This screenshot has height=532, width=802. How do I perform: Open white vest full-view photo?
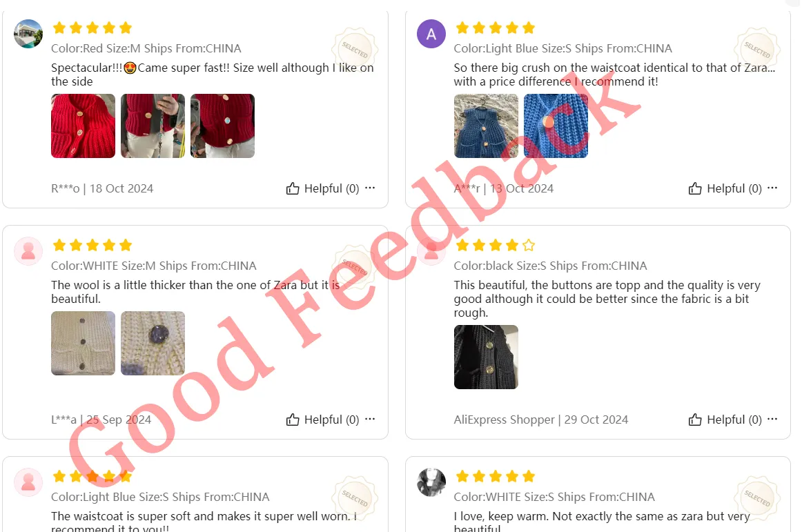click(x=83, y=343)
